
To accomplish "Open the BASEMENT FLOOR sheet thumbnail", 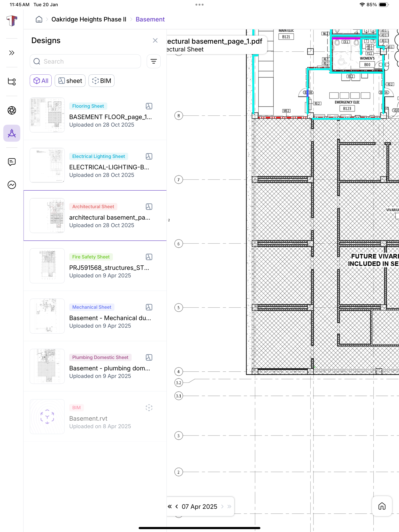I will [47, 115].
